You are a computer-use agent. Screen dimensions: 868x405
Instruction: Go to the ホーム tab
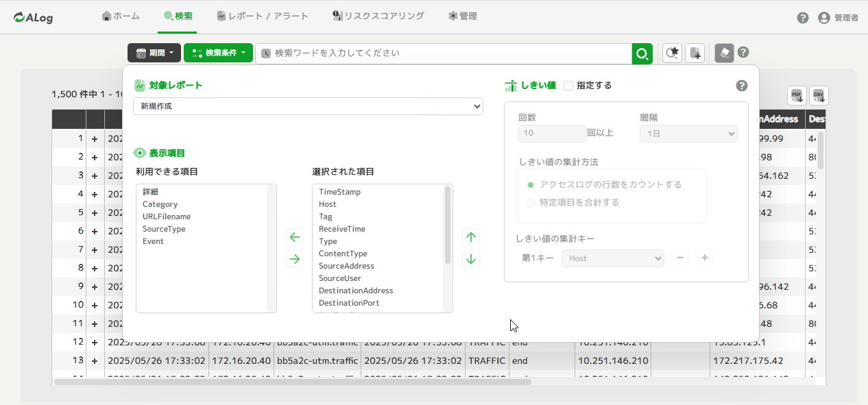[121, 16]
